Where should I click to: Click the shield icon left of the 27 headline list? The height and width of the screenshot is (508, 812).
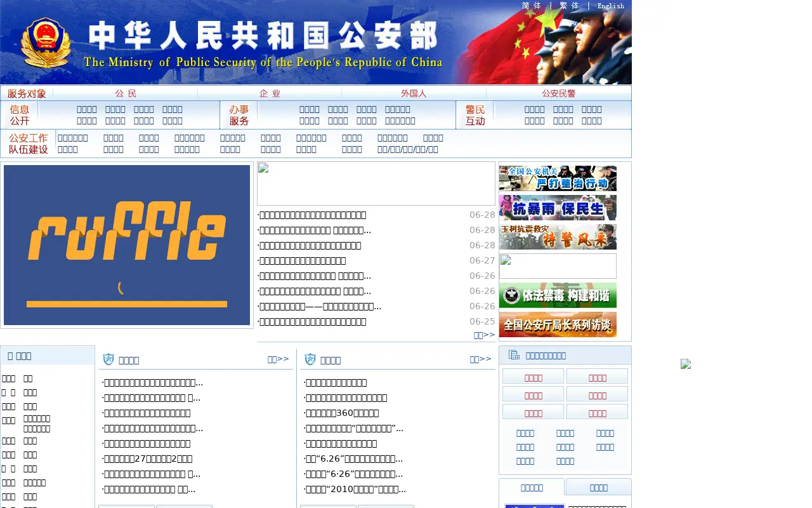108,359
